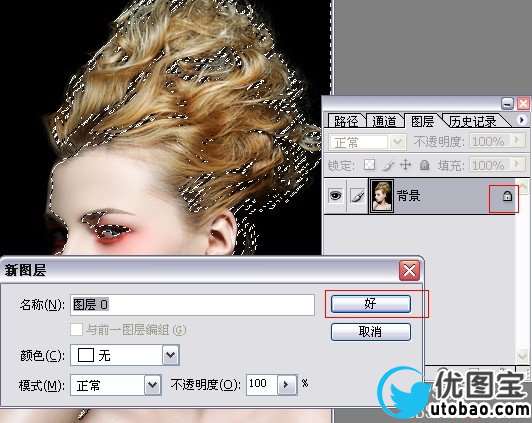The height and width of the screenshot is (423, 532).
Task: Open the layers panel flyout menu arrow
Action: click(x=522, y=120)
